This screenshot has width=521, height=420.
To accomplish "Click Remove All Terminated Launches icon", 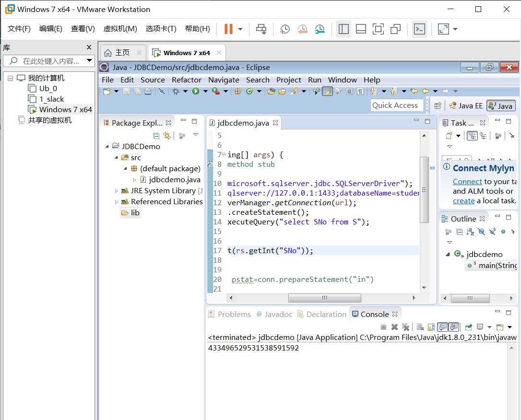I will point(405,327).
